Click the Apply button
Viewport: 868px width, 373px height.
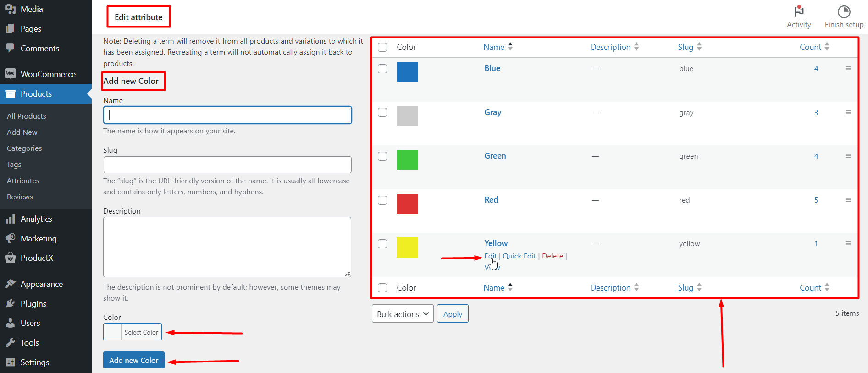[453, 314]
